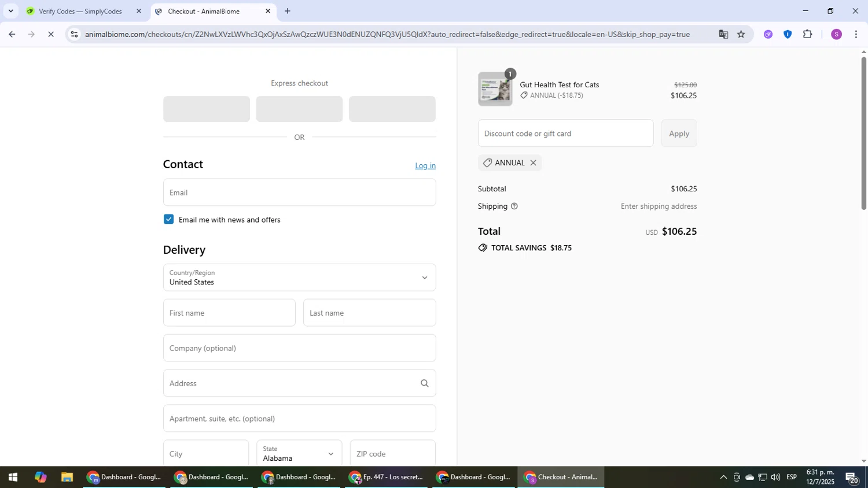The image size is (868, 488).
Task: Focus the City field
Action: [206, 453]
